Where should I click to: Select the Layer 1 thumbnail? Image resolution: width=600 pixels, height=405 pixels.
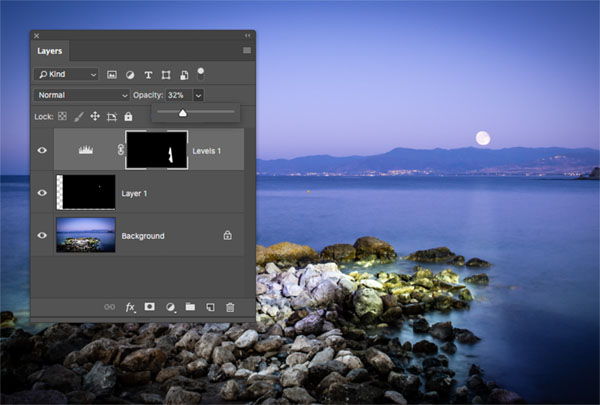coord(86,192)
